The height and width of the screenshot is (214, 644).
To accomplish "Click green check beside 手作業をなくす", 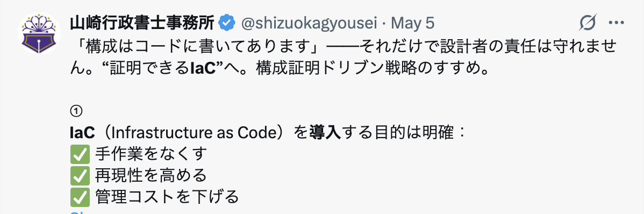I will [80, 155].
